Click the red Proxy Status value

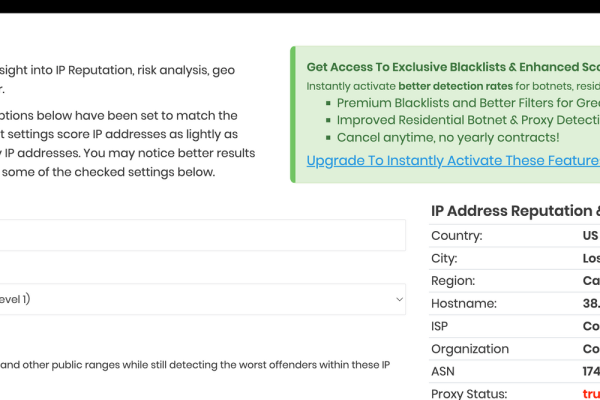591,394
